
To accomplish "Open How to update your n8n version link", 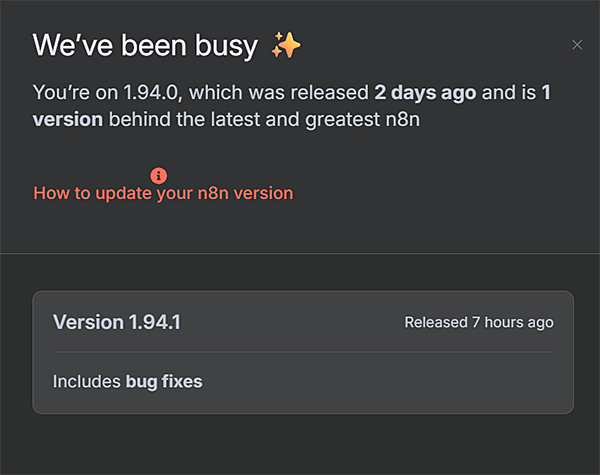I will (x=163, y=193).
